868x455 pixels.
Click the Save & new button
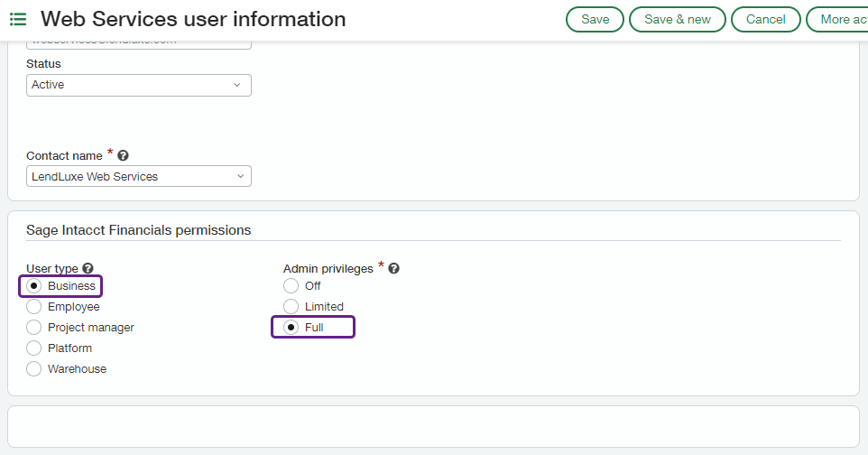point(677,19)
